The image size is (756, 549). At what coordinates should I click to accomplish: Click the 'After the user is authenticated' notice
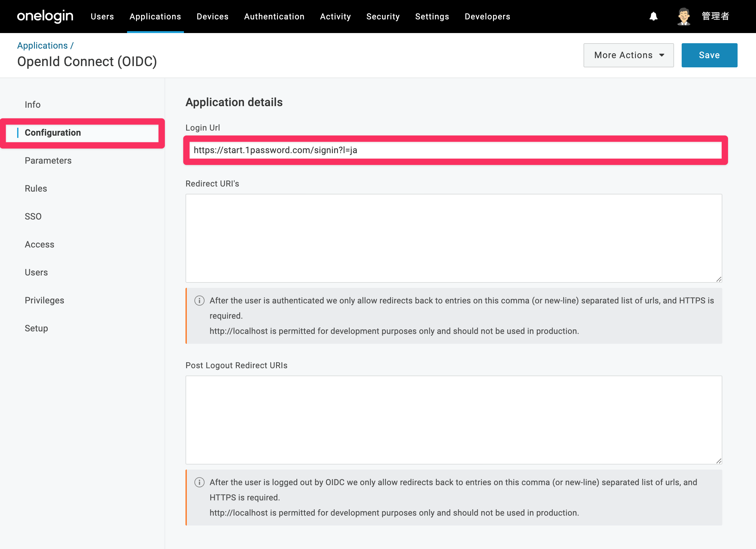(x=454, y=316)
